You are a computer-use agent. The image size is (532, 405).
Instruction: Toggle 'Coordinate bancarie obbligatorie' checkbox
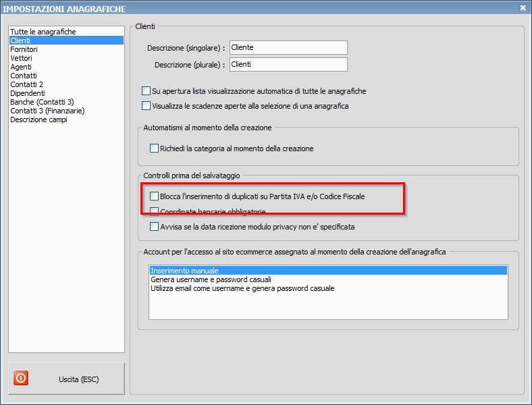coord(154,212)
